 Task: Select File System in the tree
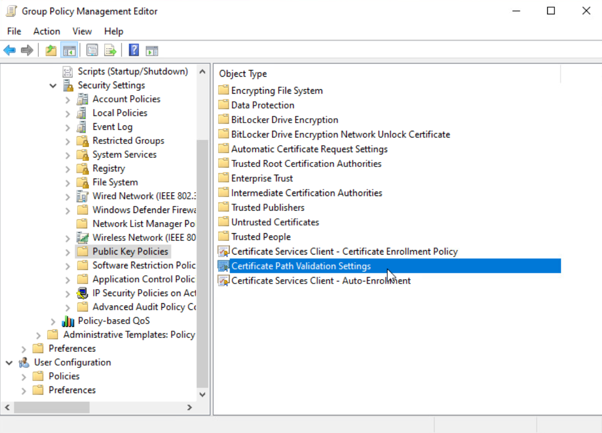(115, 182)
